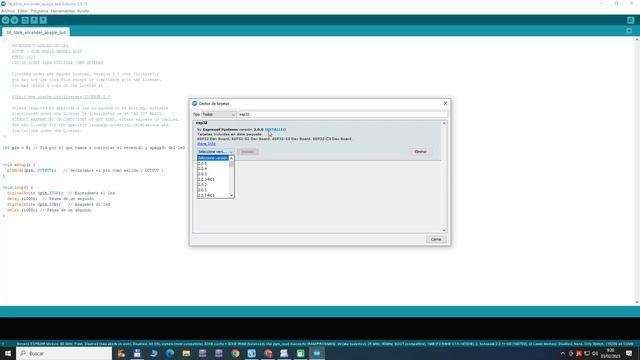Select version 2.0.3-RC1 in the list
Image resolution: width=640 pixels, height=360 pixels.
(213, 179)
